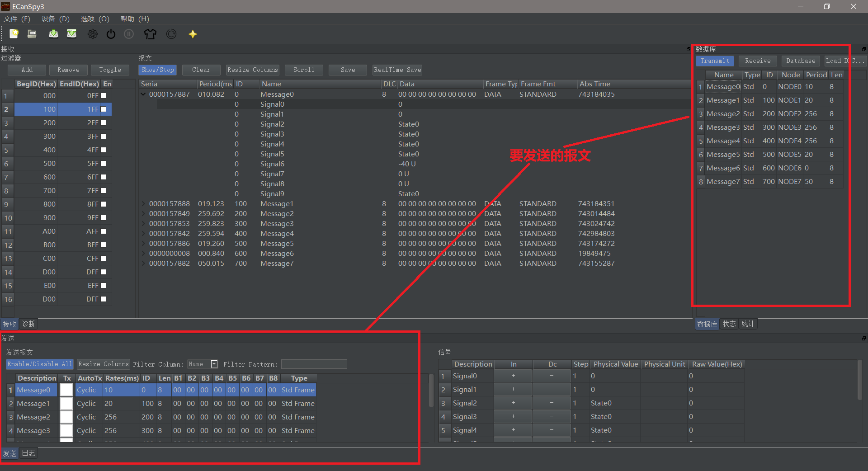Open the 帮助 (H) menu

point(135,19)
